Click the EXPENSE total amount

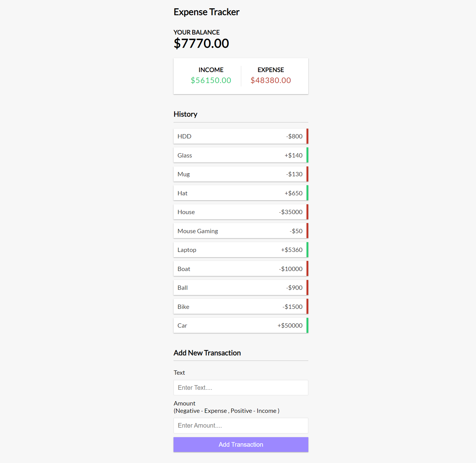pyautogui.click(x=270, y=80)
